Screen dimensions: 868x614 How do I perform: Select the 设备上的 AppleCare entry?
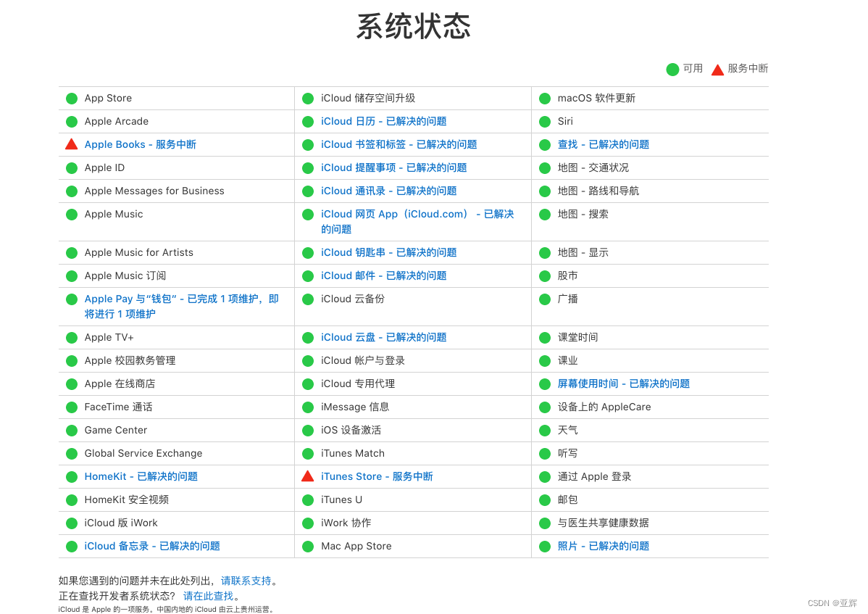click(x=604, y=407)
